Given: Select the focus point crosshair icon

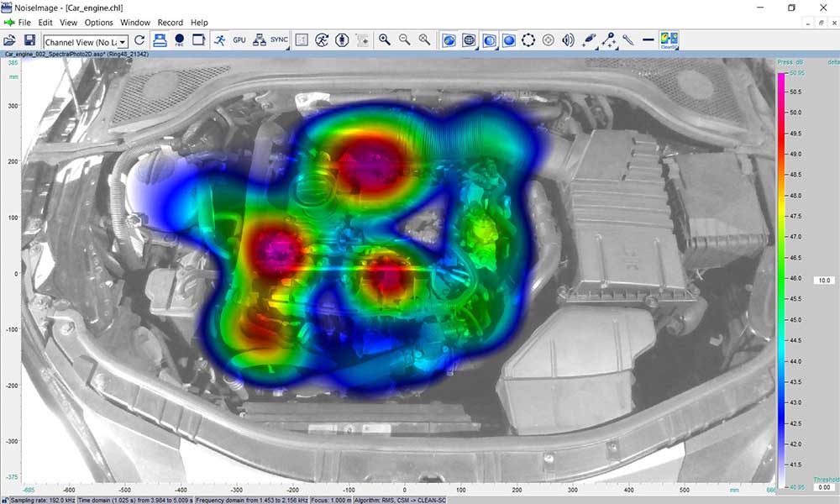Looking at the screenshot, I should point(547,39).
